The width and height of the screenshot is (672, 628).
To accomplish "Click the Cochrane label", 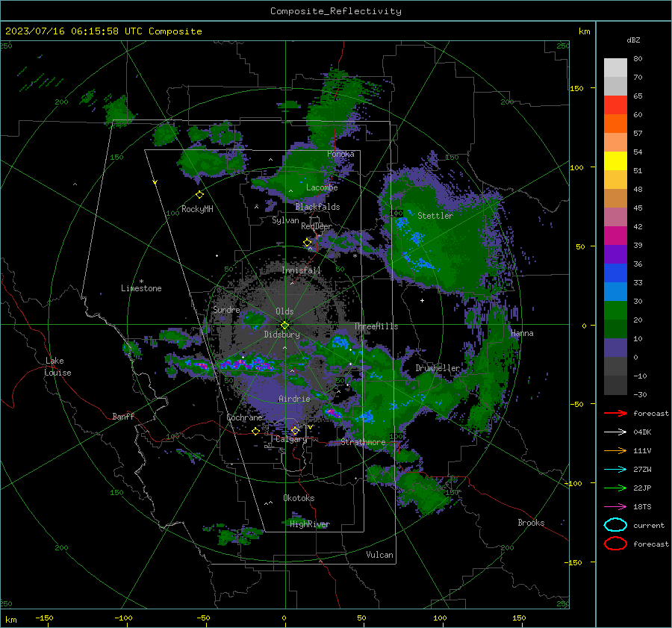I will point(244,417).
